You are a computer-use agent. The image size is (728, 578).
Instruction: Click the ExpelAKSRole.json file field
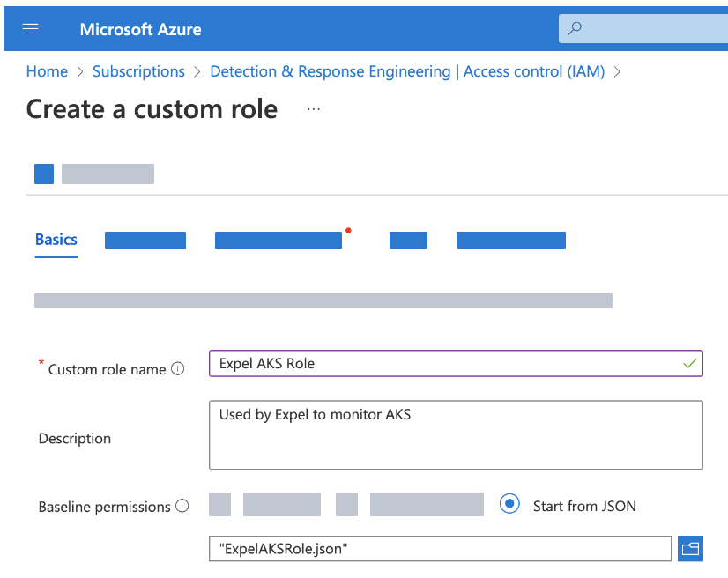440,549
